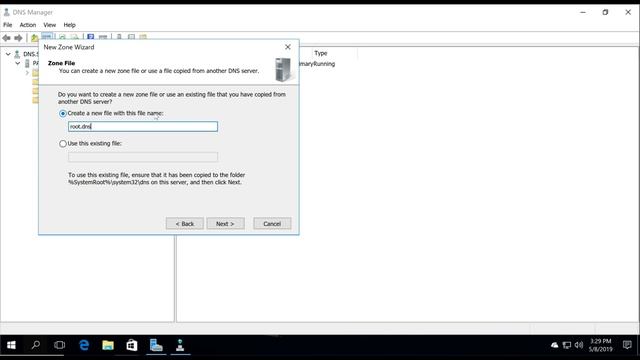Go back with the toolbar Back arrow
The image size is (640, 360).
7,38
